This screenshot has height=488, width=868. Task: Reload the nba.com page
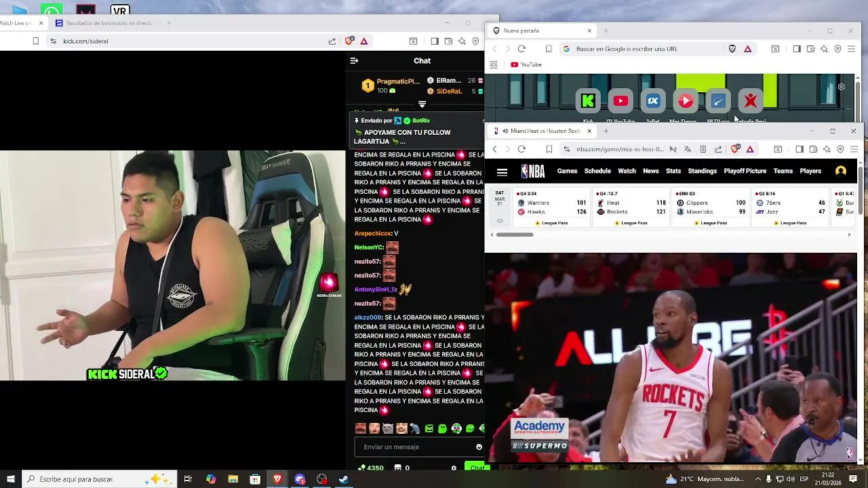(x=521, y=149)
